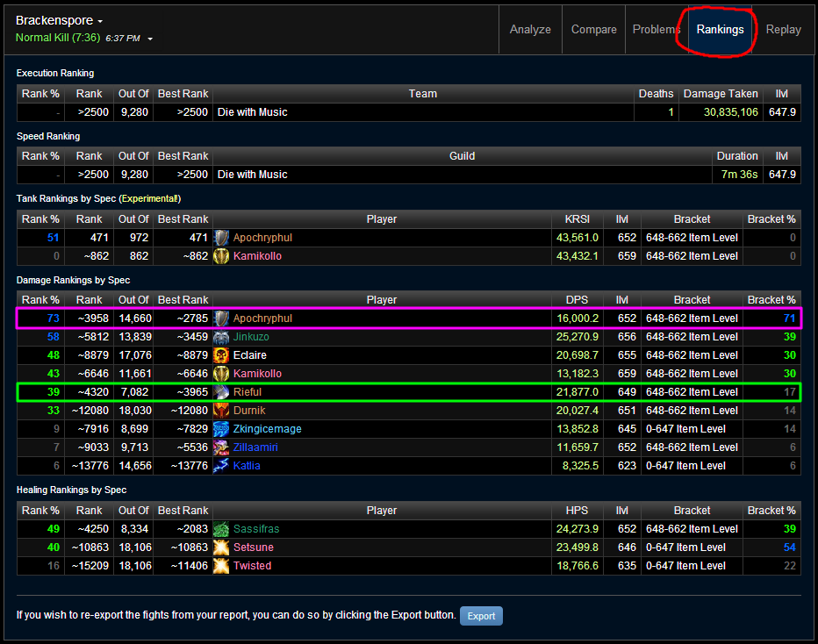818x644 pixels.
Task: Click the spec icon beside Zkingicemage
Action: [221, 429]
